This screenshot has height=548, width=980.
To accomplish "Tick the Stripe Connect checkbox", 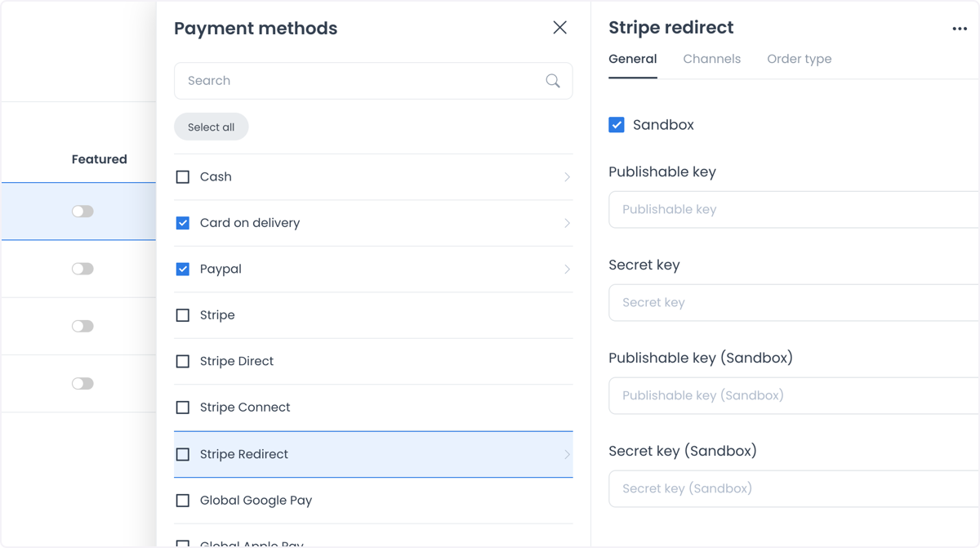I will coord(183,408).
